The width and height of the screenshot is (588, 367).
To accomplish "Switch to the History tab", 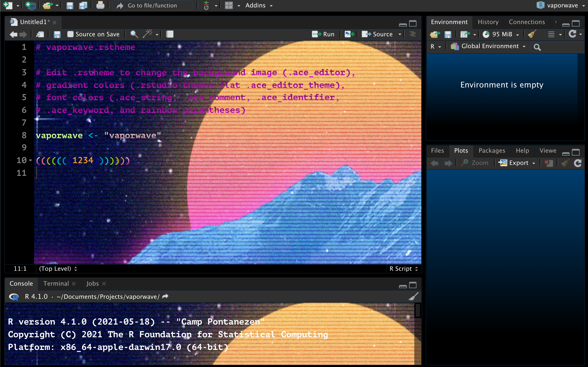I will (488, 22).
